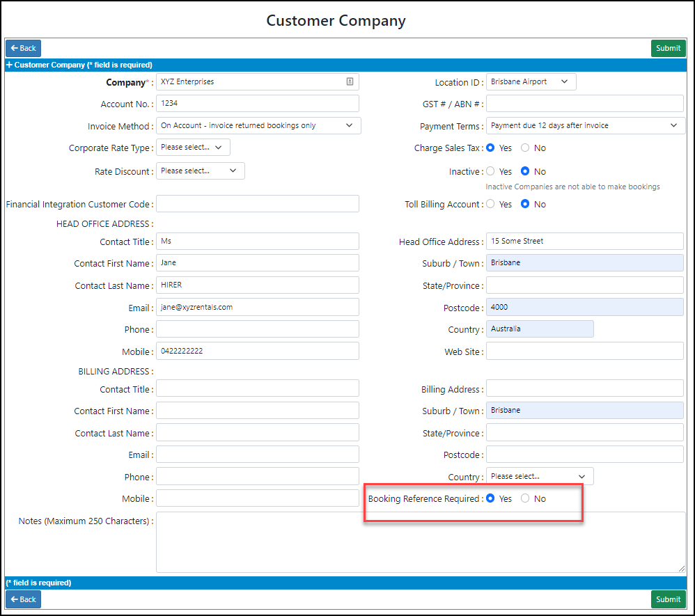Viewport: 695px width, 616px height.
Task: Set Inactive to No
Action: pyautogui.click(x=525, y=171)
